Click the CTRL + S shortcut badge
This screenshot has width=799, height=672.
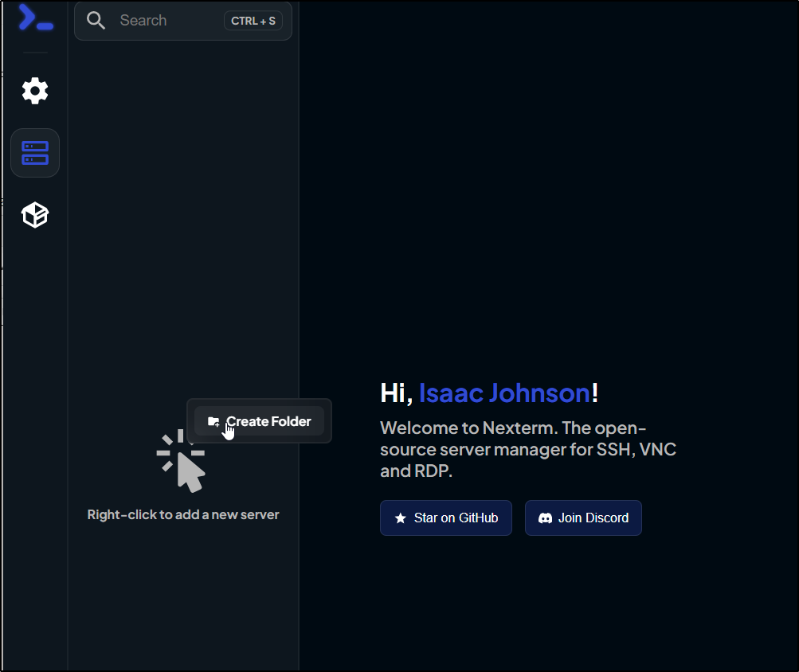253,21
